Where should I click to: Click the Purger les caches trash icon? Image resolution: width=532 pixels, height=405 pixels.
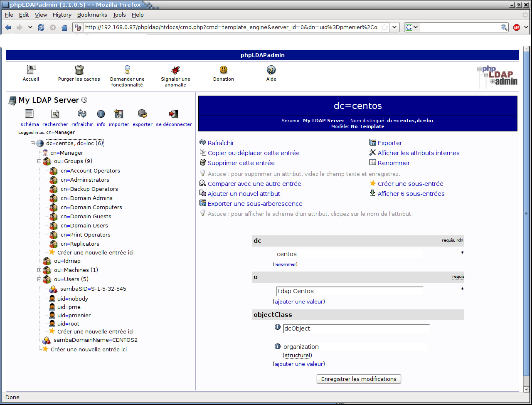click(79, 70)
